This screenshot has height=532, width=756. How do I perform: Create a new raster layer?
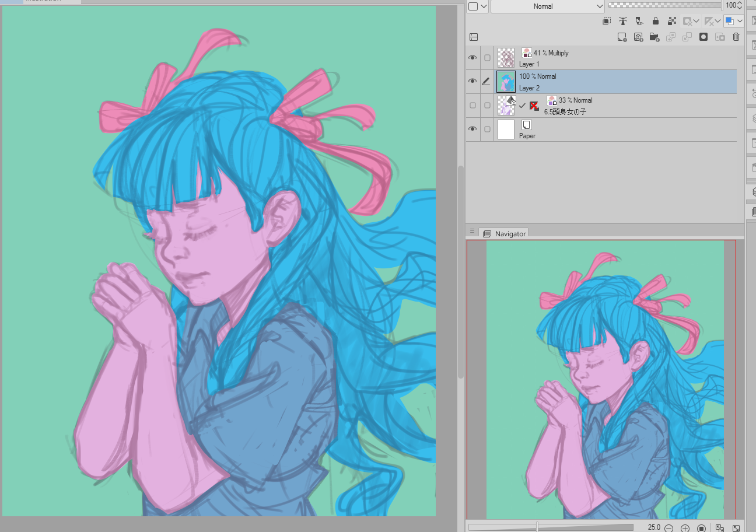click(x=622, y=37)
